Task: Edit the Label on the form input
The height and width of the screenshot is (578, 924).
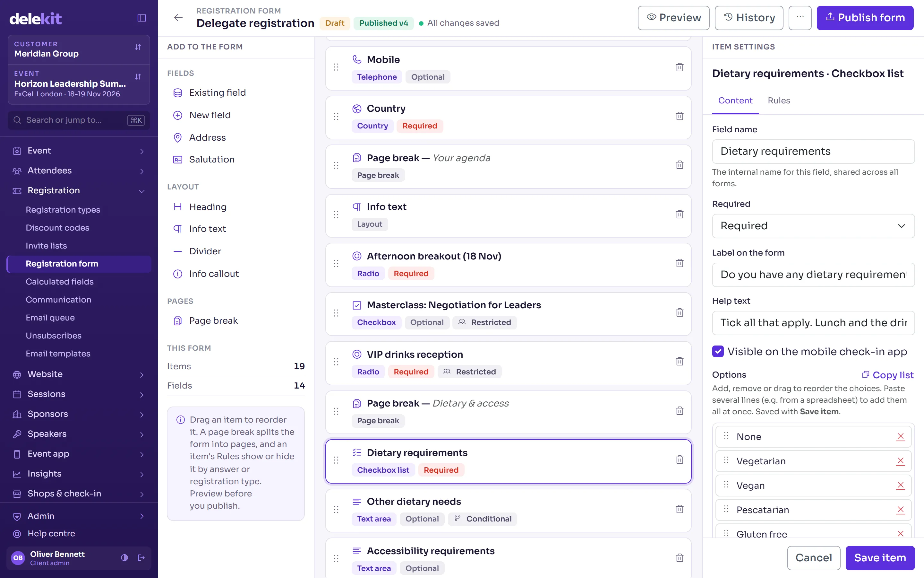Action: (813, 275)
